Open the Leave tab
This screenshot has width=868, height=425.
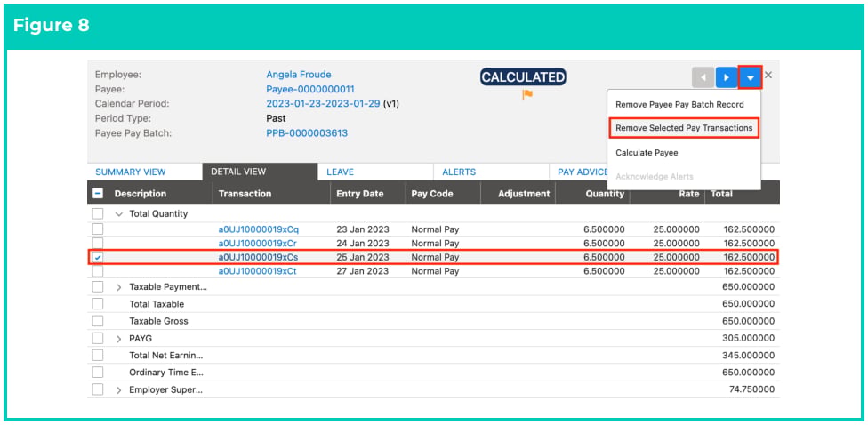(x=375, y=172)
